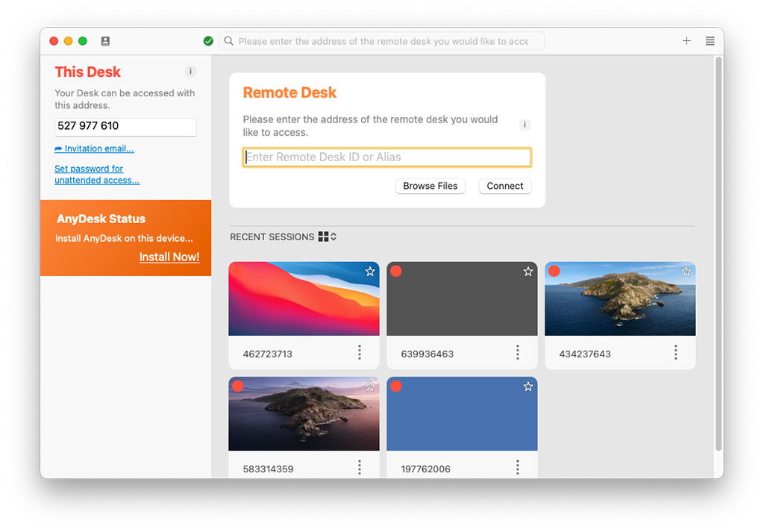Click the Connect button
Image resolution: width=764 pixels, height=532 pixels.
(505, 186)
